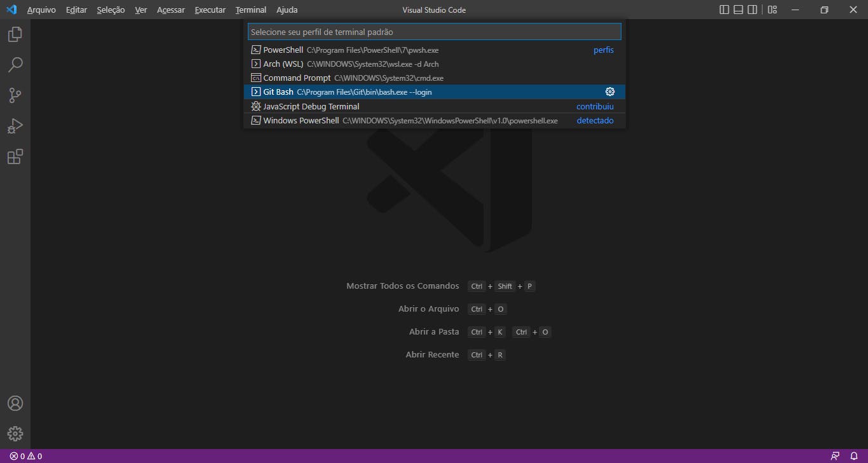Open the Accounts menu icon

pyautogui.click(x=15, y=403)
